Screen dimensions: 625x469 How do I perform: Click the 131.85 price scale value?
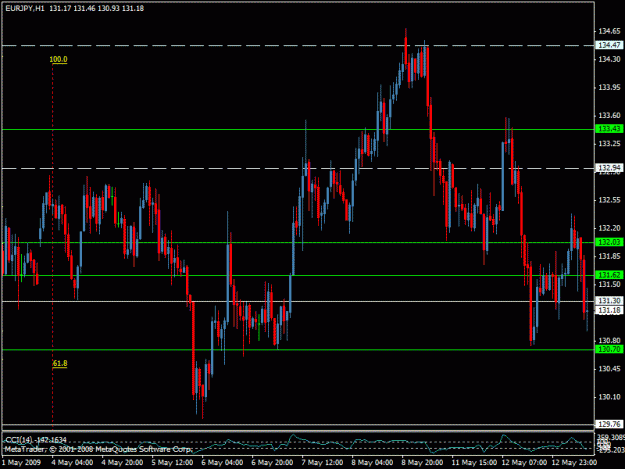[609, 256]
